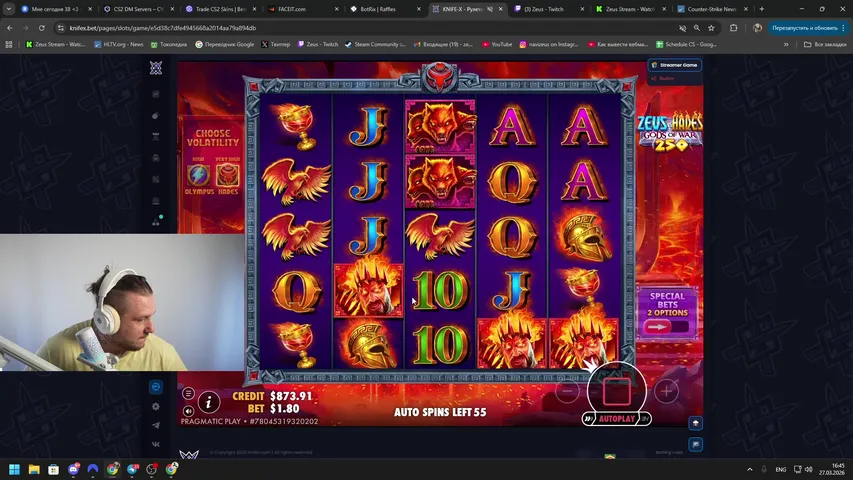Open the sidebar settings gear
Image resolution: width=853 pixels, height=480 pixels.
click(x=156, y=407)
